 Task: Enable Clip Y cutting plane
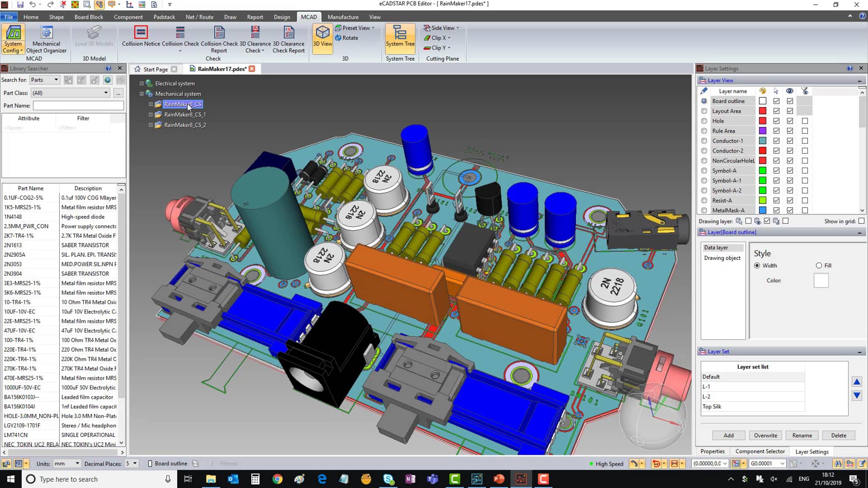[x=437, y=48]
